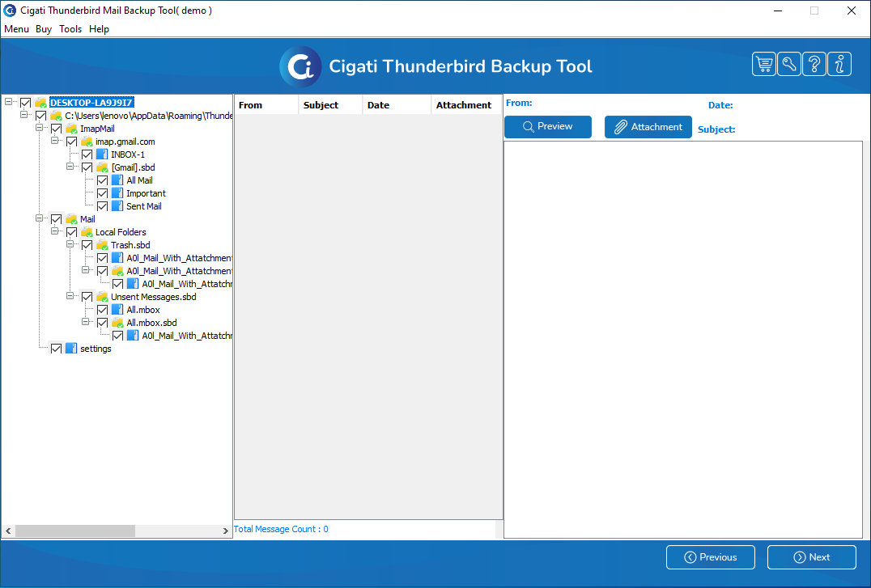The image size is (871, 588).
Task: Open help with the question mark icon
Action: click(x=814, y=65)
